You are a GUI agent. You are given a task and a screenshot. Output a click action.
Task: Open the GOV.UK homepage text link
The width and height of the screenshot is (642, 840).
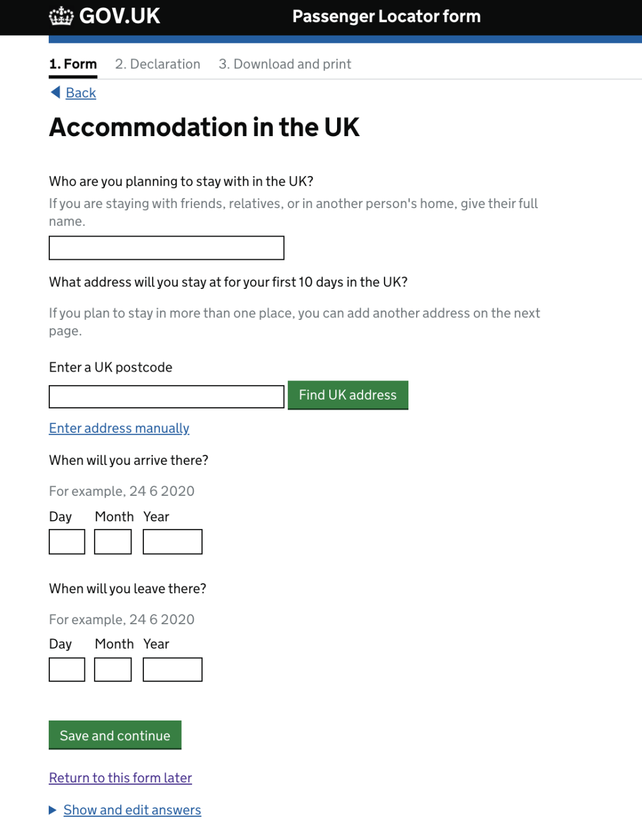tap(119, 16)
